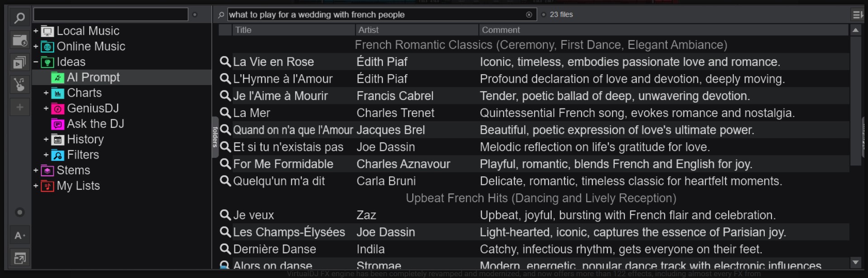
Task: Click the search icon beside La Vie en Rose
Action: pyautogui.click(x=225, y=61)
